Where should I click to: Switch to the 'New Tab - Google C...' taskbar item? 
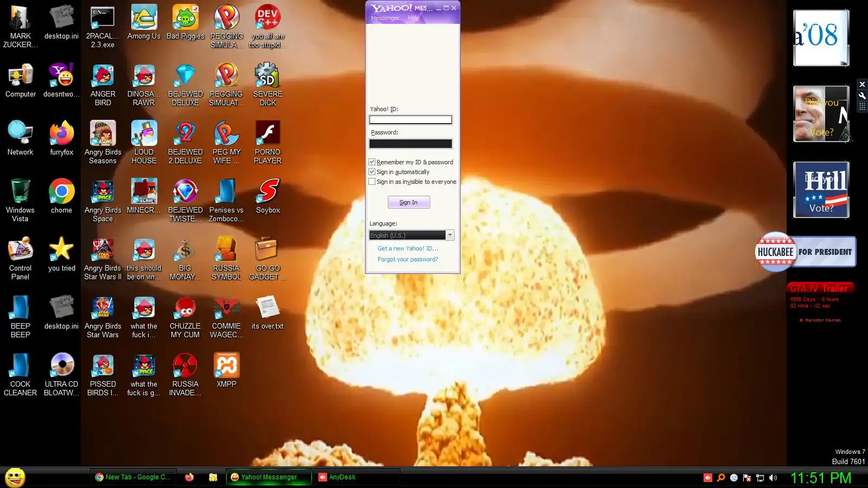(133, 477)
